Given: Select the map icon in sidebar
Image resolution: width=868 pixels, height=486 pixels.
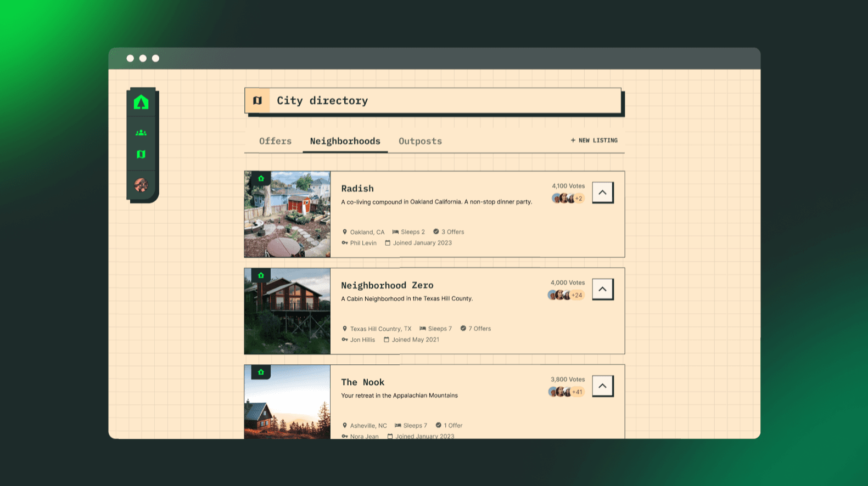Looking at the screenshot, I should coord(141,154).
